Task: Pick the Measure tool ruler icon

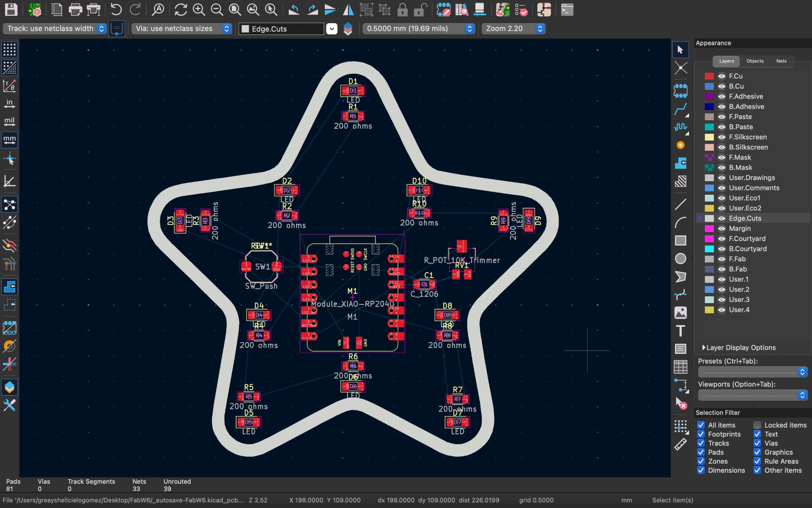Action: pos(680,444)
